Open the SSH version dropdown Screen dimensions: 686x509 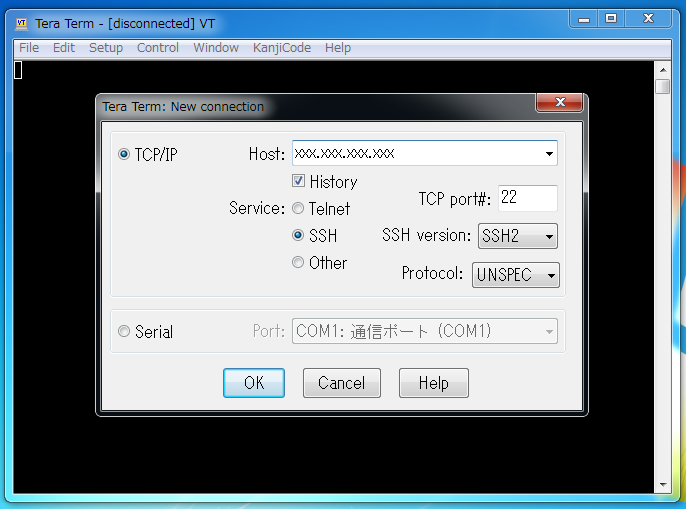coord(518,236)
